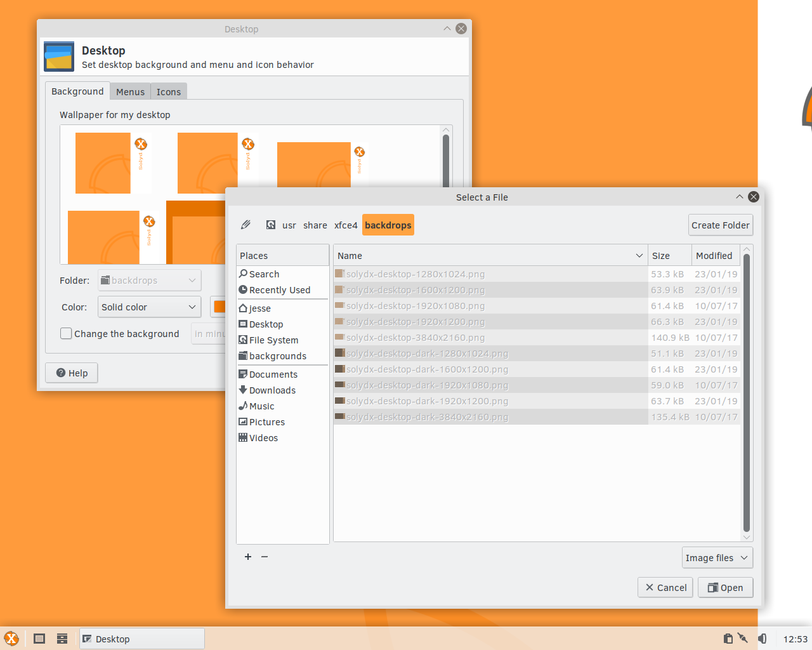Go to jesse home folder in Places
Screen dimensions: 812x650
pos(283,308)
